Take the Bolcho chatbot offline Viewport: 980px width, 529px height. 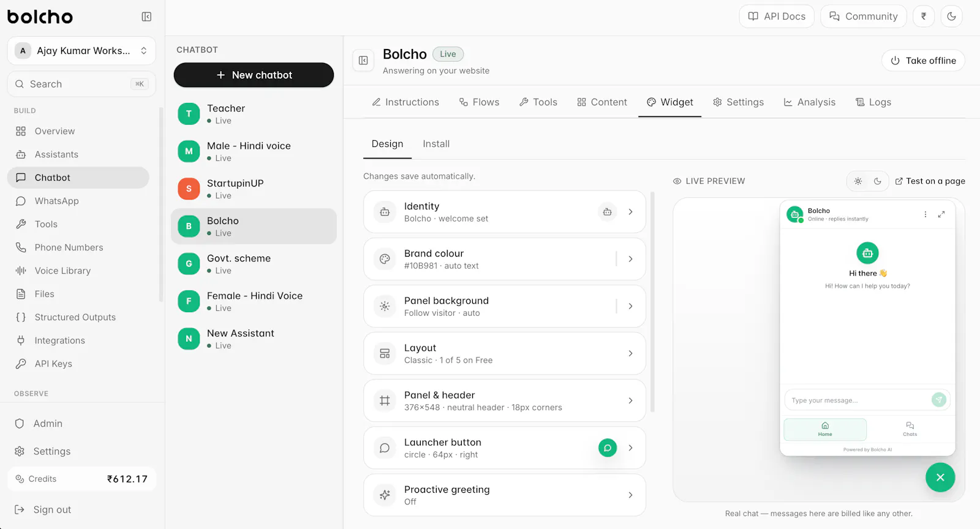point(923,61)
